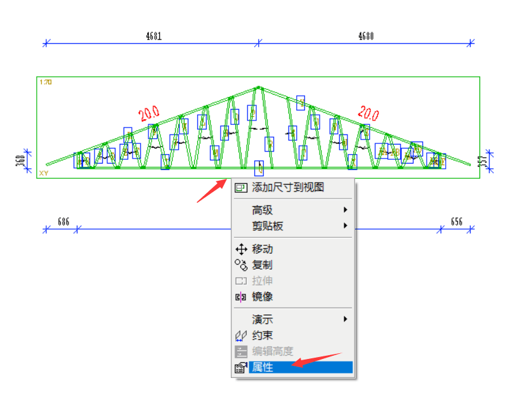Expand the 剪贴板 submenu arrow
The height and width of the screenshot is (397, 532).
346,226
